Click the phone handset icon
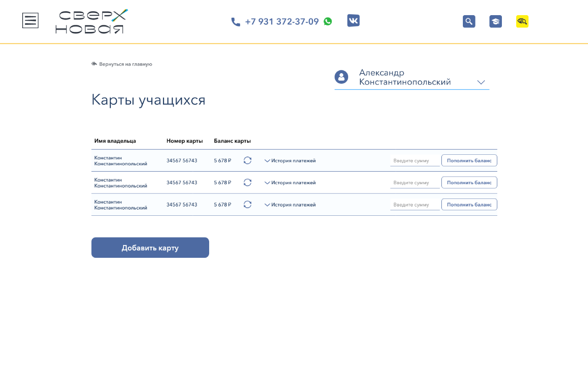Image resolution: width=588 pixels, height=368 pixels. [x=236, y=22]
